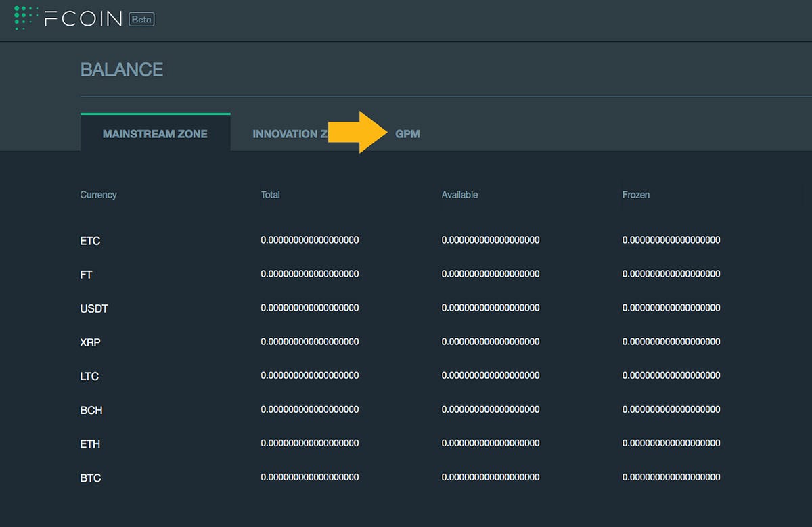Click the Frozen column header
The height and width of the screenshot is (527, 812).
click(635, 195)
